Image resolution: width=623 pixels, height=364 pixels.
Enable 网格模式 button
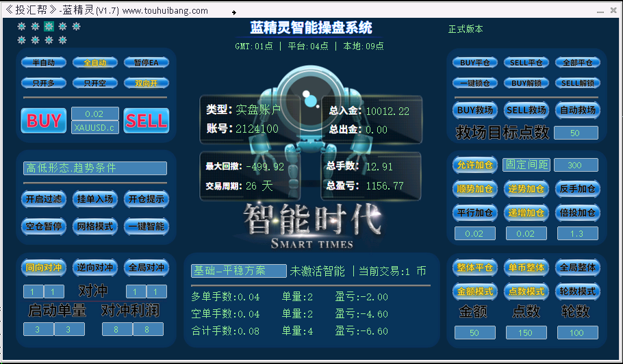click(95, 226)
